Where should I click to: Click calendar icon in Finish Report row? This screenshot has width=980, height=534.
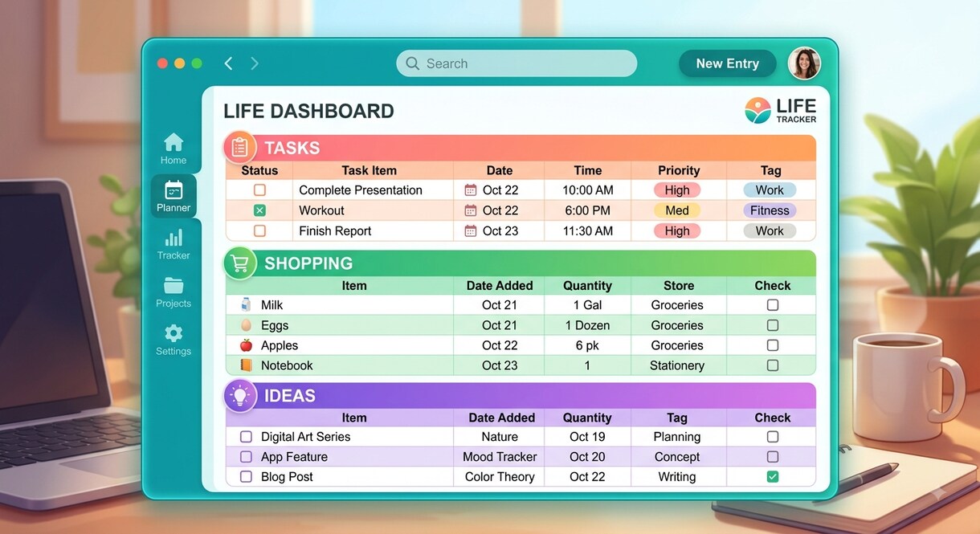point(471,230)
